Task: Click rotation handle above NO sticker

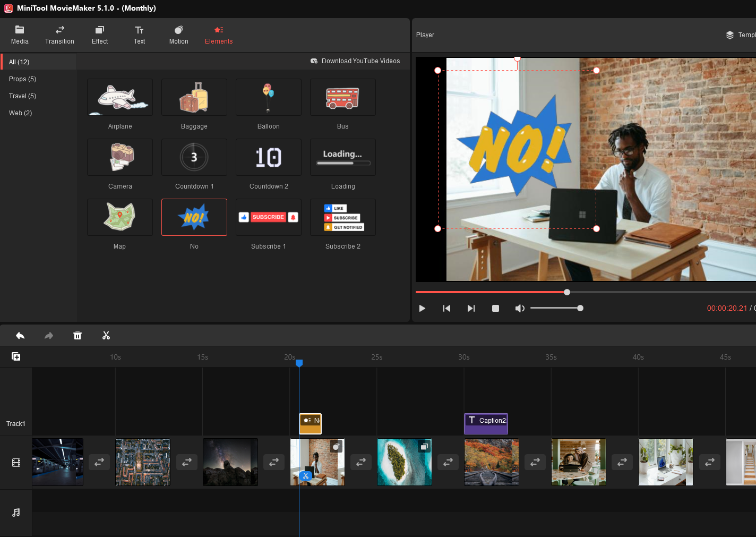Action: click(517, 58)
